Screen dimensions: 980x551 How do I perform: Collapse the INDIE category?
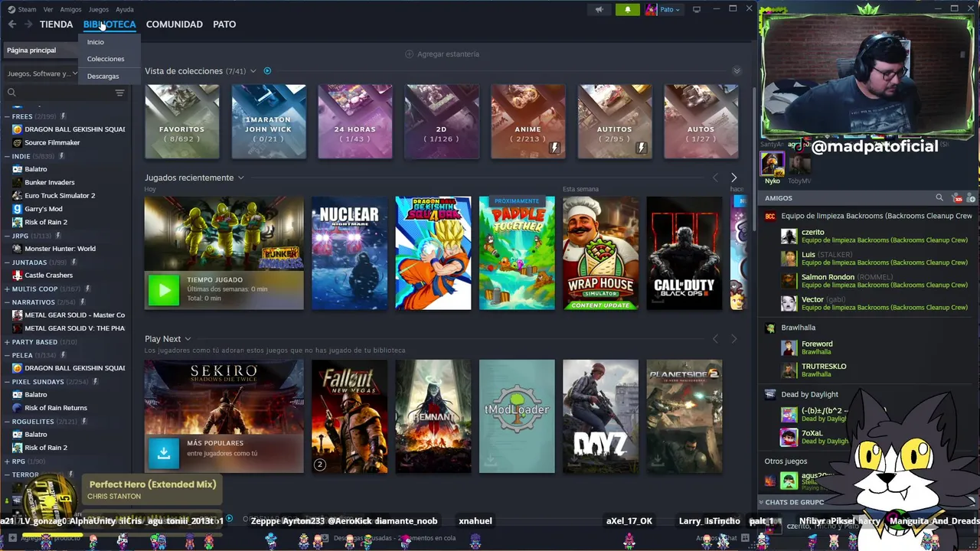click(7, 156)
